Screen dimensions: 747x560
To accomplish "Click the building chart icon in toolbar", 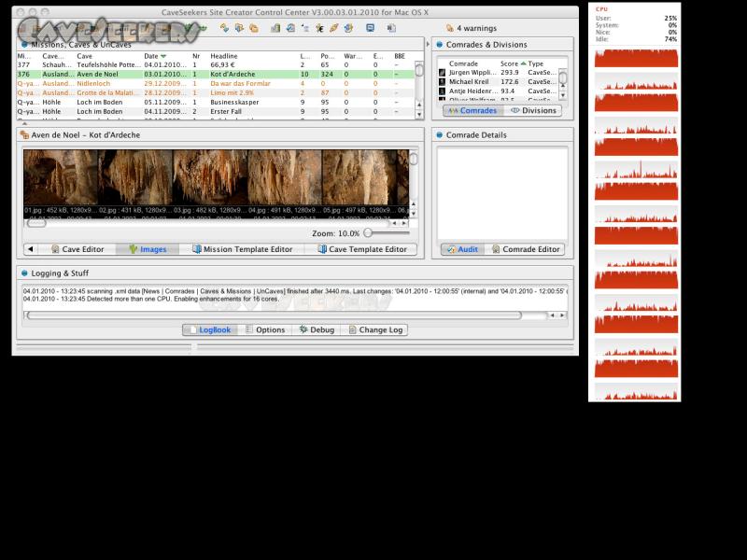I will click(275, 28).
